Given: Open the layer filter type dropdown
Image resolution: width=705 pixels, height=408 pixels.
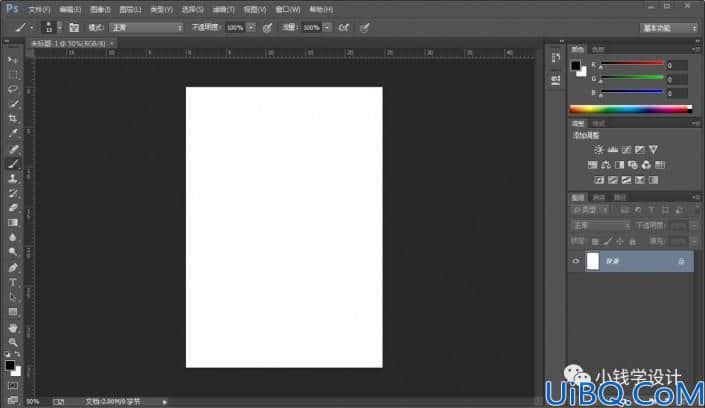Looking at the screenshot, I should point(591,210).
